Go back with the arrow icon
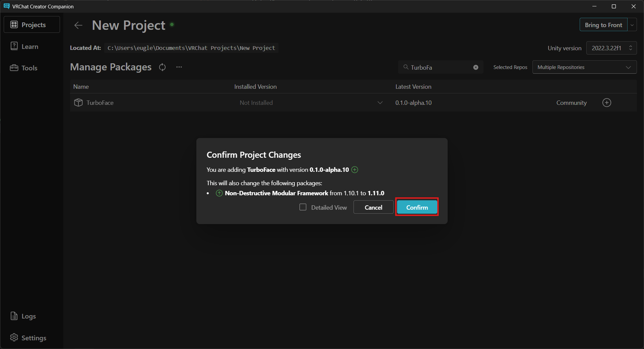644x349 pixels. 78,25
